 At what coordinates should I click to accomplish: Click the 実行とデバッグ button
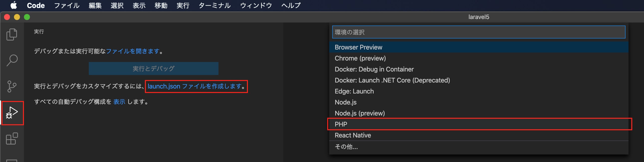[153, 68]
